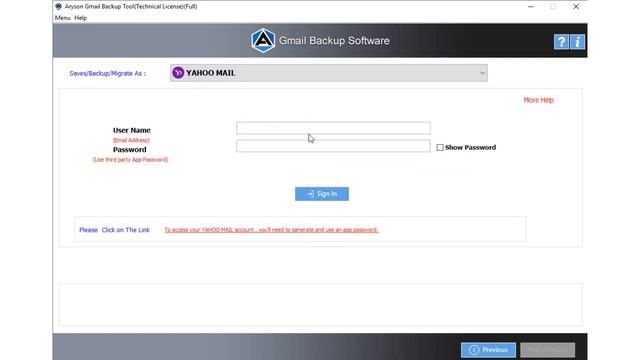Expand the YAHOO MAIL dropdown
Screen dimensions: 640x360
tap(329, 73)
